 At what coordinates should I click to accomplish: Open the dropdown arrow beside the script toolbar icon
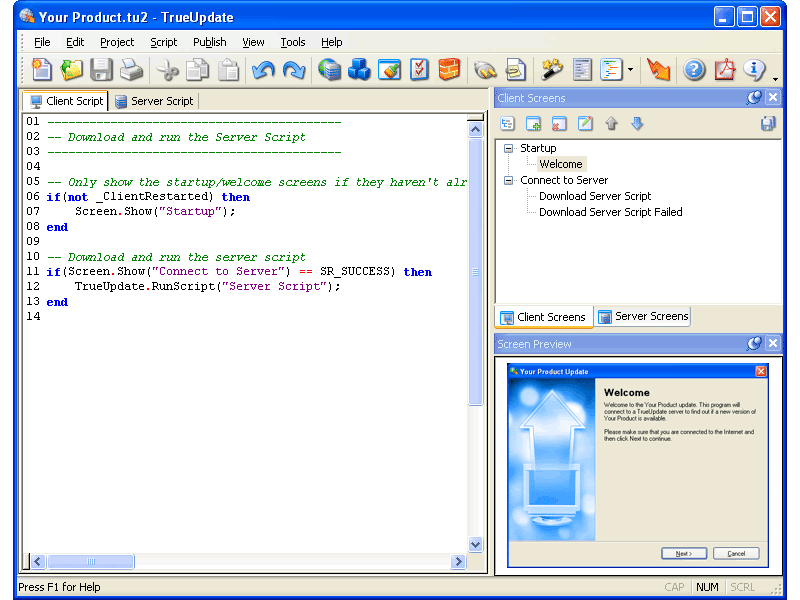coord(631,70)
